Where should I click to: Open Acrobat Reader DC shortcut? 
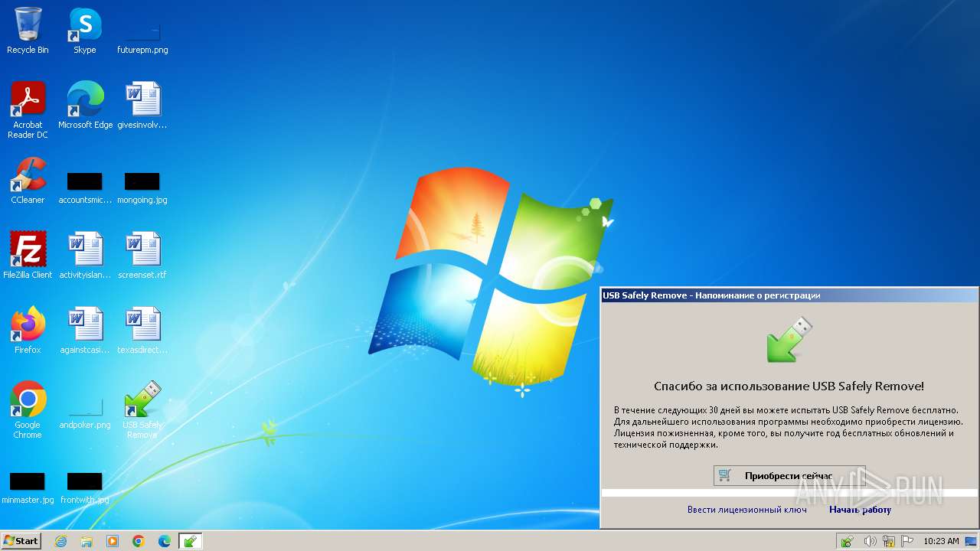point(28,110)
